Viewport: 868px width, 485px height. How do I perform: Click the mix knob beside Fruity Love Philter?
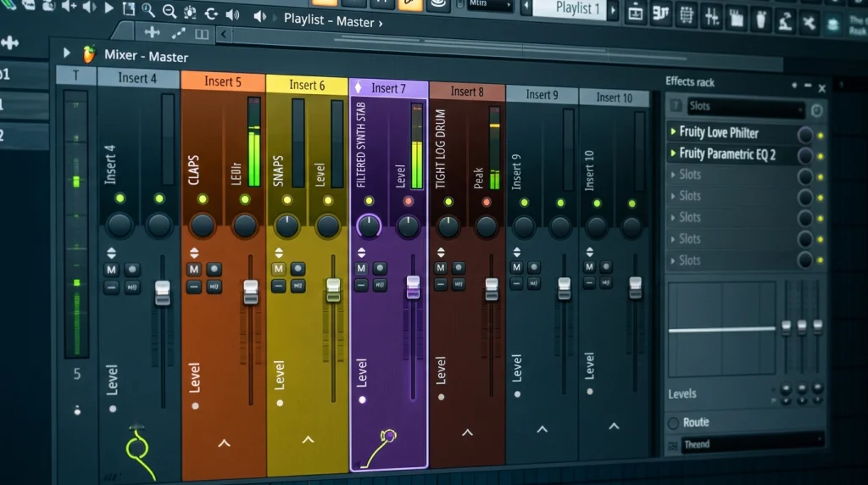804,135
